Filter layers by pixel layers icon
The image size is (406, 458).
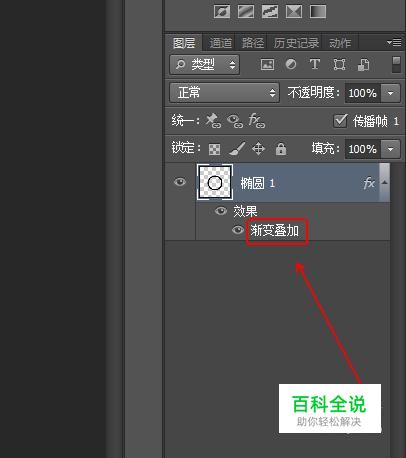pyautogui.click(x=267, y=64)
